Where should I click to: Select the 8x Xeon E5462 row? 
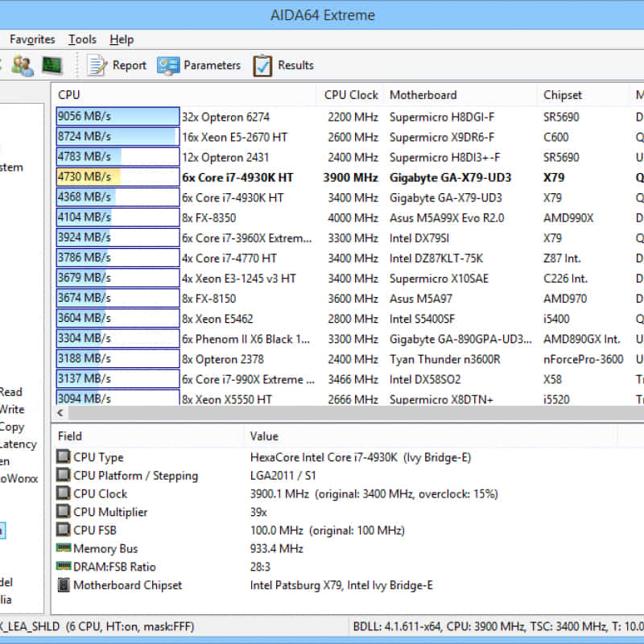click(349, 318)
